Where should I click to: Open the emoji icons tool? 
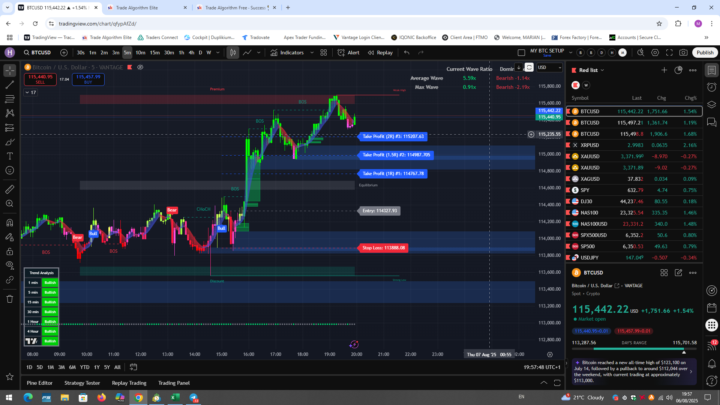point(10,170)
